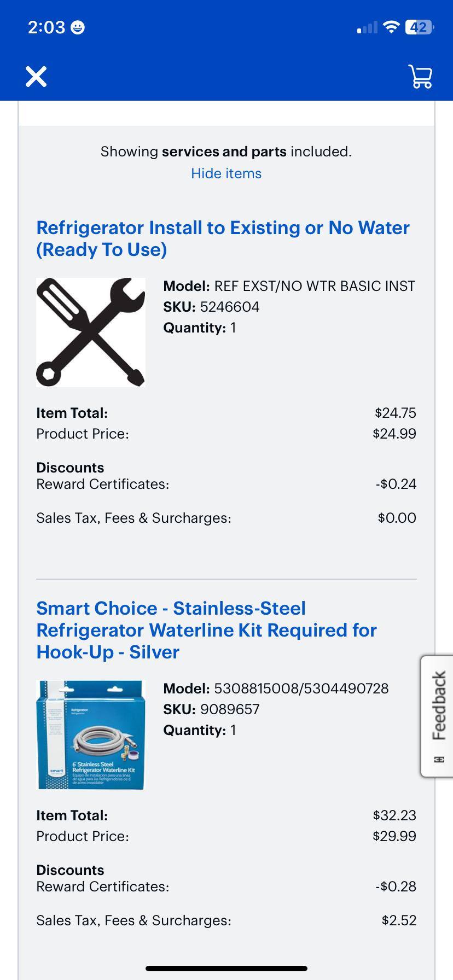Tap the X close icon
Viewport: 453px width, 980px height.
pyautogui.click(x=36, y=77)
